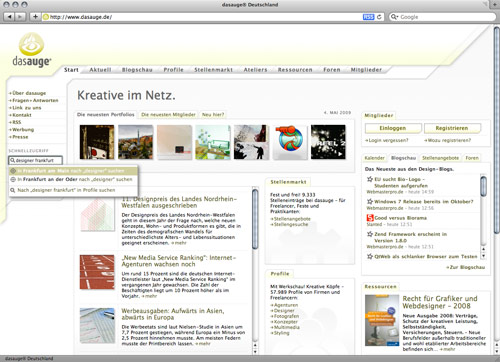Click the star icon next to EU sucht Bio-Logo
Screen dimensions: 500x362
(370, 179)
